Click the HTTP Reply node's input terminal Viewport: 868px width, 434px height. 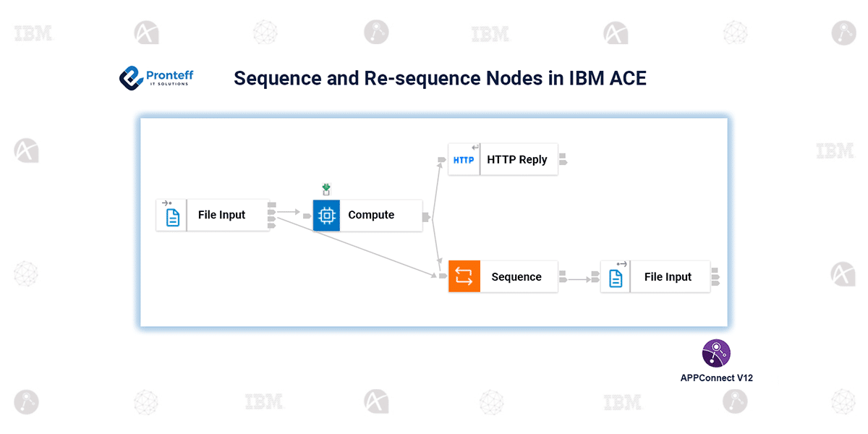(x=442, y=159)
